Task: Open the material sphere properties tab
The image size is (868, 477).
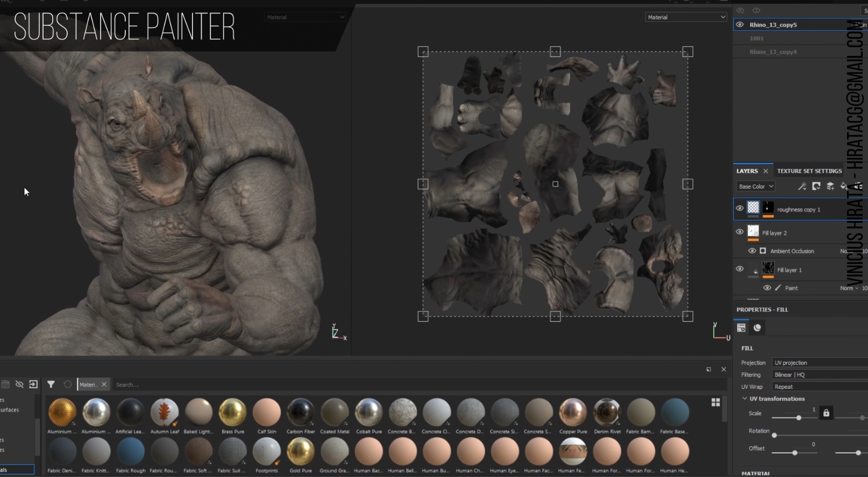Action: pos(757,328)
